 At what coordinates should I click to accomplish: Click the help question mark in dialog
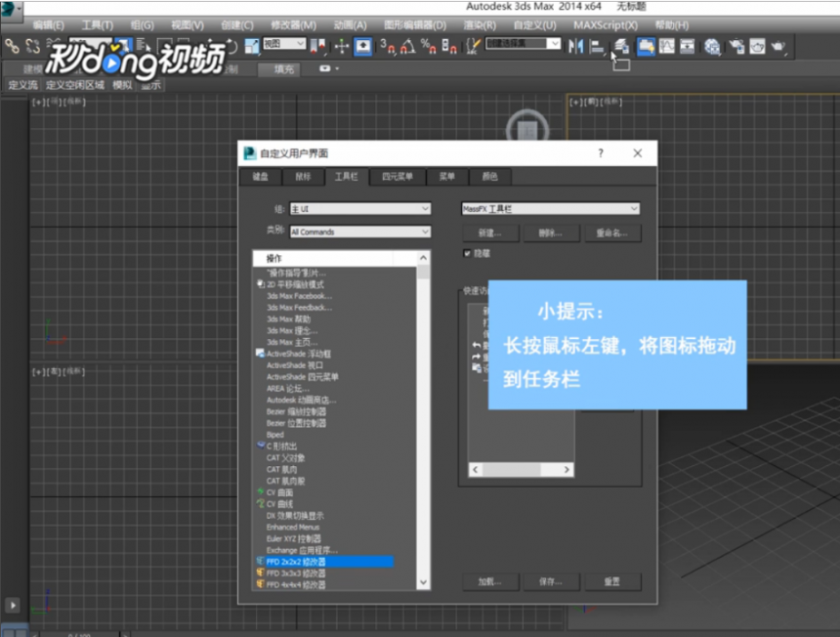point(601,153)
